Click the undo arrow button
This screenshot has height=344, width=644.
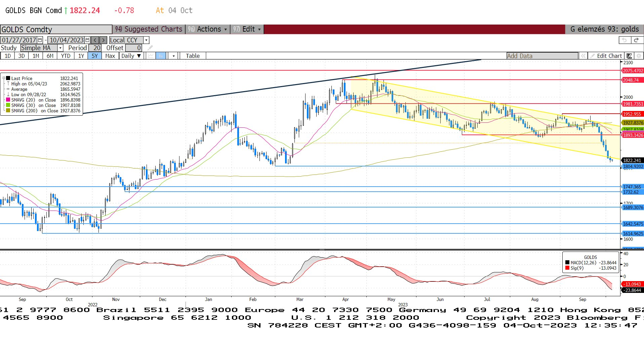(x=625, y=40)
